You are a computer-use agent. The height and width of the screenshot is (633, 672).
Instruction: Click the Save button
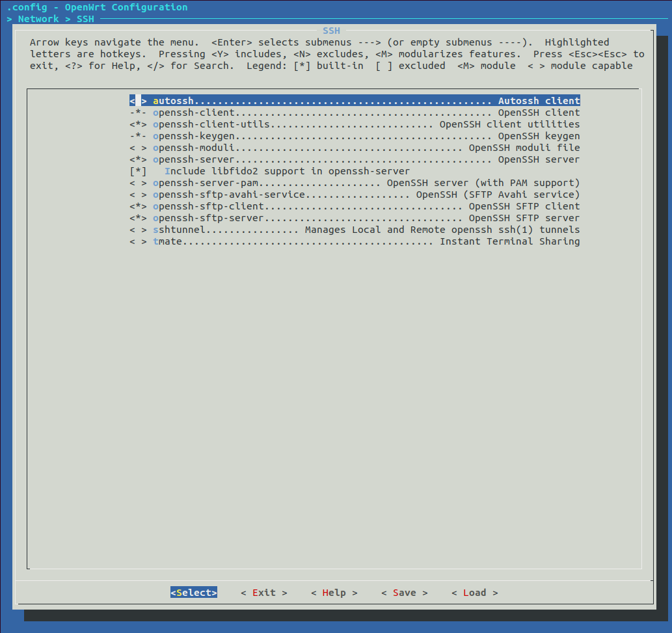405,592
